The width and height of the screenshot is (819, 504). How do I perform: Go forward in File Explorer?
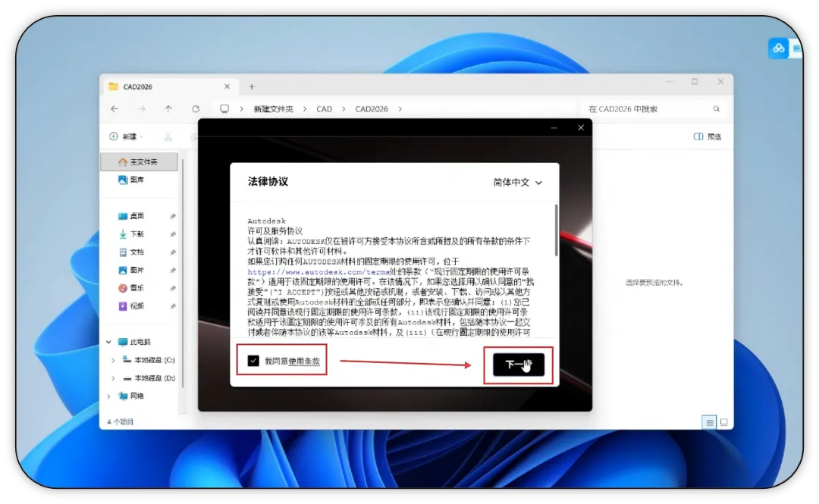click(141, 108)
